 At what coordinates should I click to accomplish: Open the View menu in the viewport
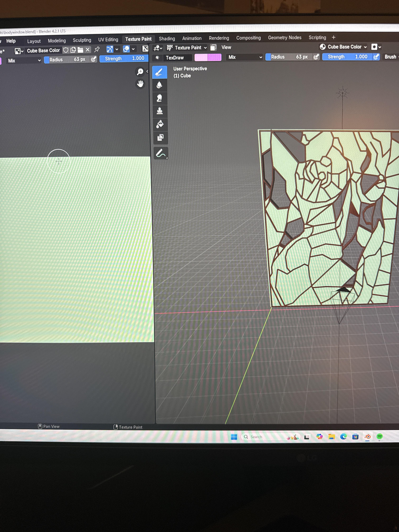point(226,47)
